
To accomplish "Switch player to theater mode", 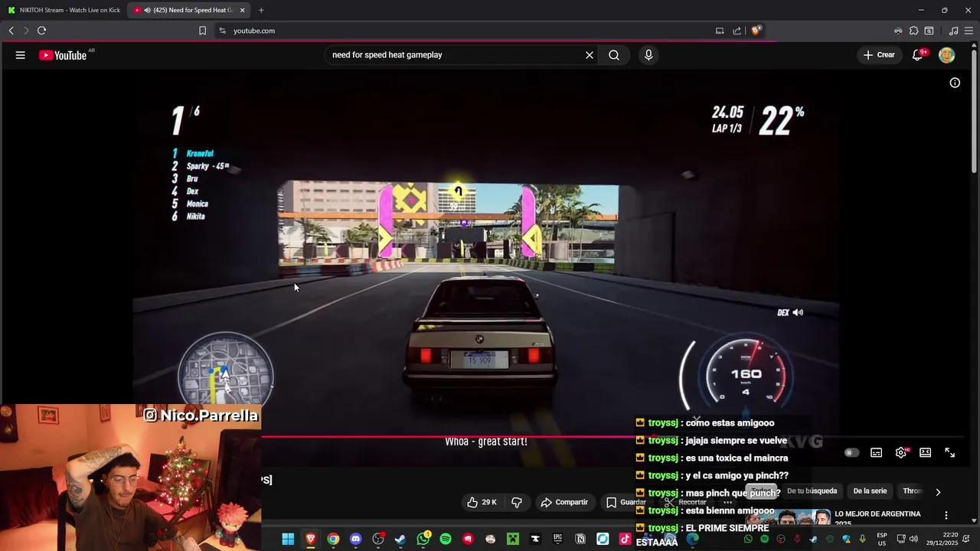I will pyautogui.click(x=925, y=452).
